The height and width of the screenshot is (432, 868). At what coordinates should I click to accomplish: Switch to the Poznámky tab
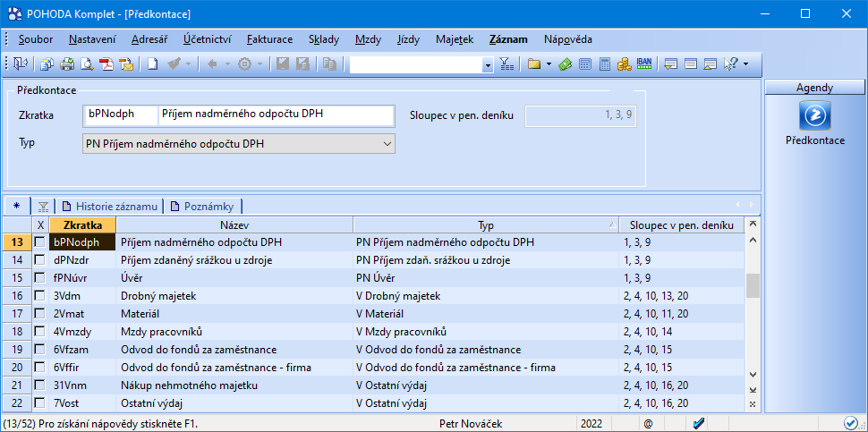click(x=202, y=207)
